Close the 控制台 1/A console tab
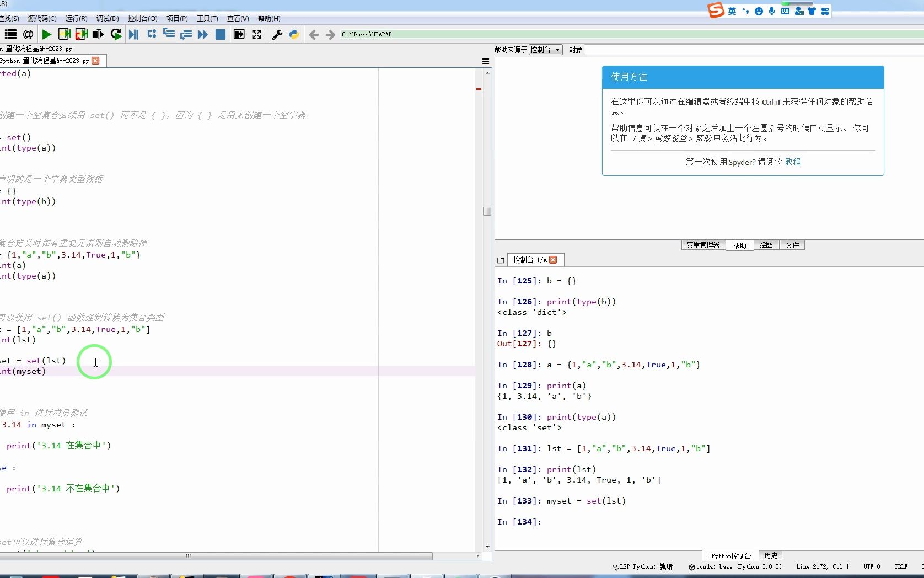This screenshot has width=924, height=578. point(553,260)
